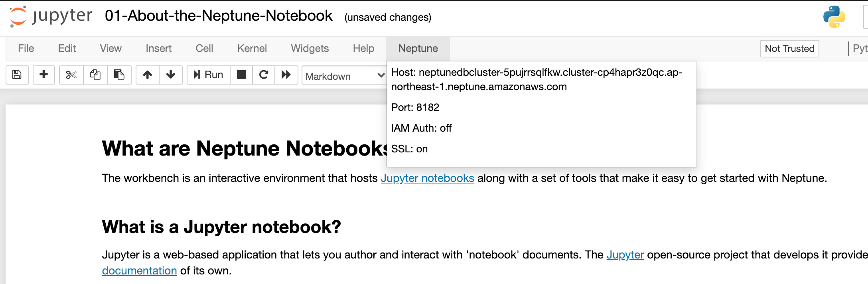868x284 pixels.
Task: Rename notebook title 01-About-the-Neptune-Notebook
Action: [219, 16]
